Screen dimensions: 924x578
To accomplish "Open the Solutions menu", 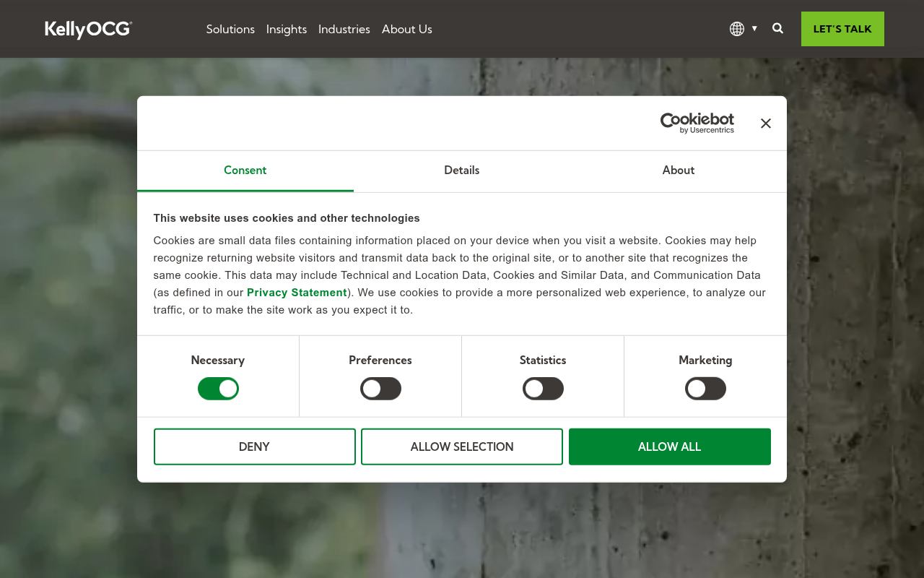I will (230, 29).
